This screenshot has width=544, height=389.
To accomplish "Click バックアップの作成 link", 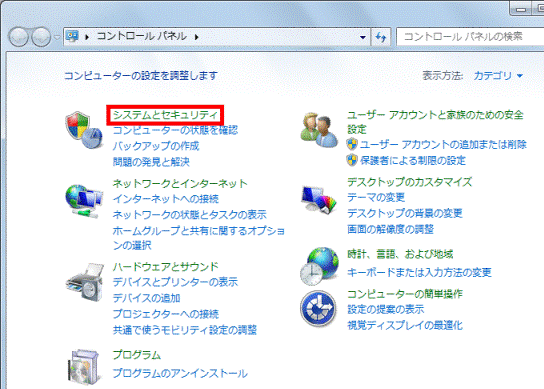I will coord(156,146).
